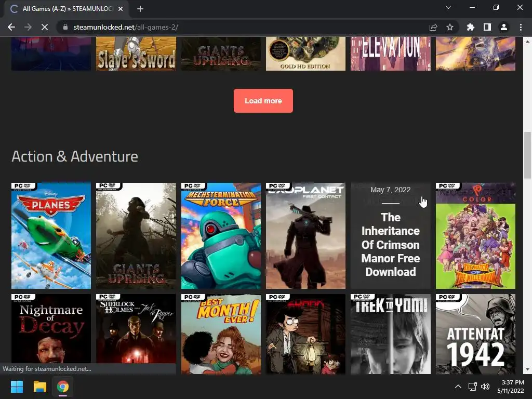Open Nightmare of Decay game cover
532x399 pixels.
click(51, 334)
